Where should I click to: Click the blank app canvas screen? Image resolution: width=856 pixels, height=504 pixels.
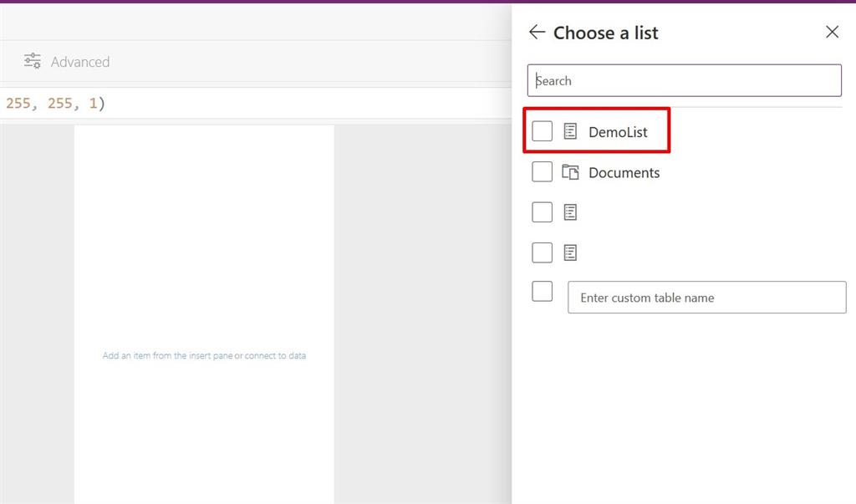coord(204,251)
